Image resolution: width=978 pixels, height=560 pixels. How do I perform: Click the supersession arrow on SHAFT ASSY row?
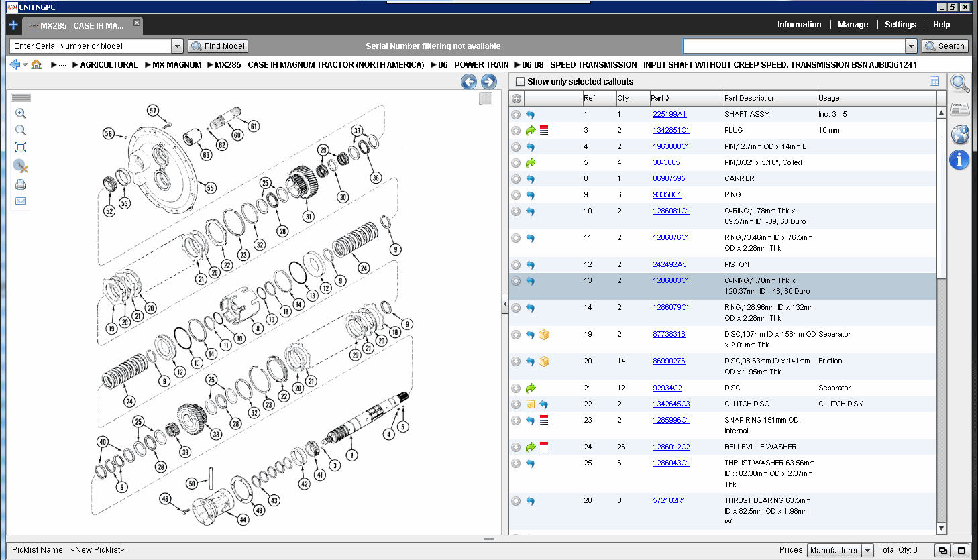[x=530, y=114]
